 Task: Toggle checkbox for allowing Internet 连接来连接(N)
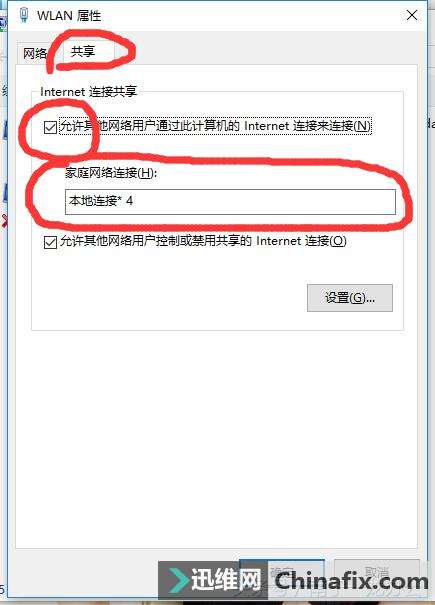(x=51, y=127)
